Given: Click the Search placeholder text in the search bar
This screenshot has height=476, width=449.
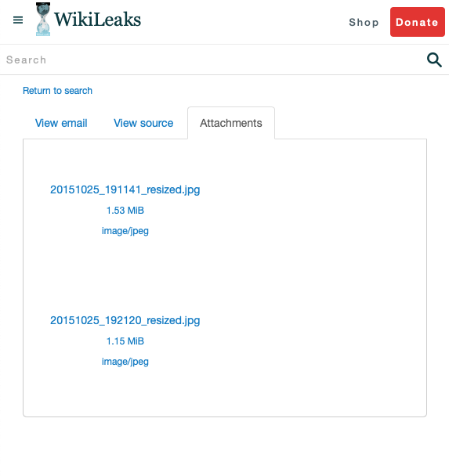Looking at the screenshot, I should 26,59.
